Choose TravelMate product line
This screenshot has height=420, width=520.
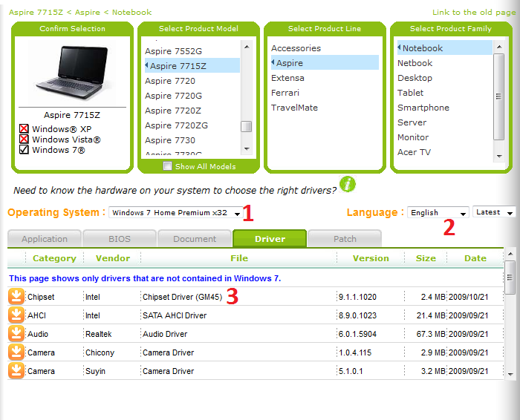click(x=294, y=108)
